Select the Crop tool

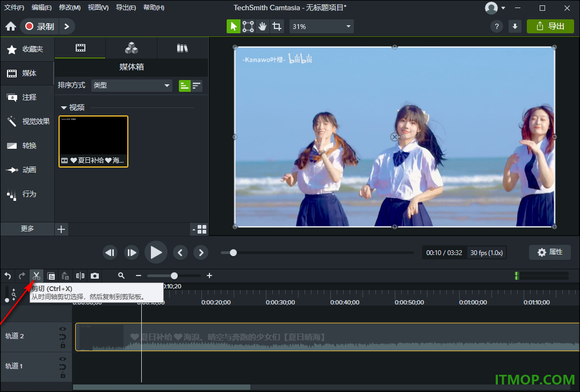[x=277, y=26]
